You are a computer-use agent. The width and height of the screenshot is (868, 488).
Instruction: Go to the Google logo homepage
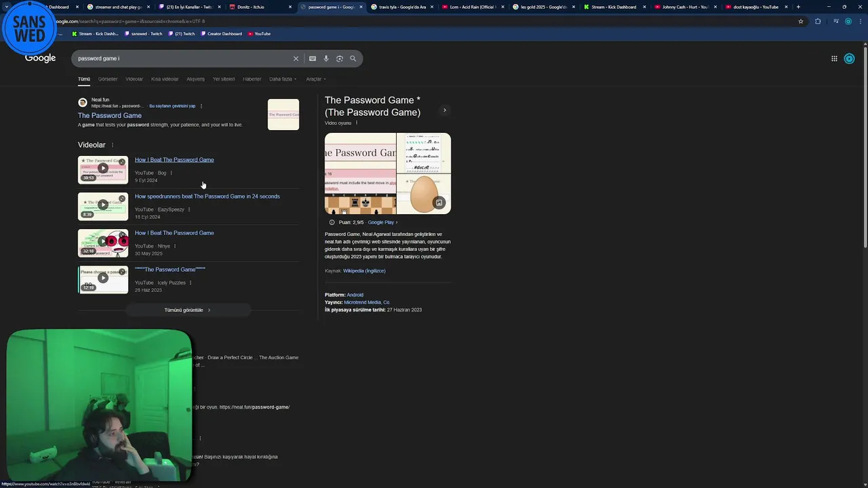click(x=40, y=58)
